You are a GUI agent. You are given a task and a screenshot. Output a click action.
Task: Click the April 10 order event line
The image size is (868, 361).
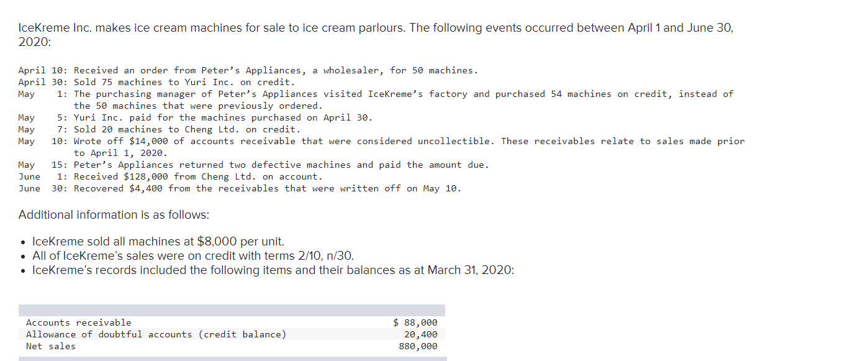(248, 70)
